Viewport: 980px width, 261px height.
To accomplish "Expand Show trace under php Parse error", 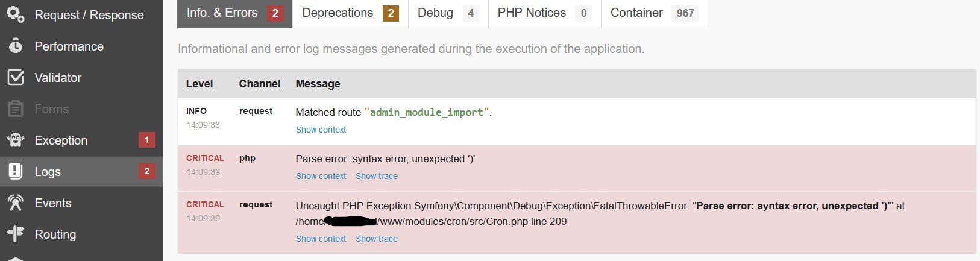I will coord(377,176).
